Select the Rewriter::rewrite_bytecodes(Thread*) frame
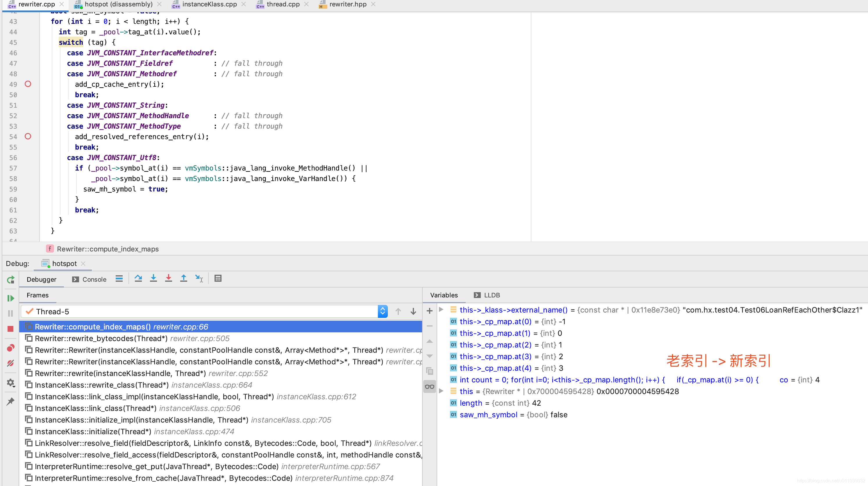The image size is (868, 486). pos(101,338)
